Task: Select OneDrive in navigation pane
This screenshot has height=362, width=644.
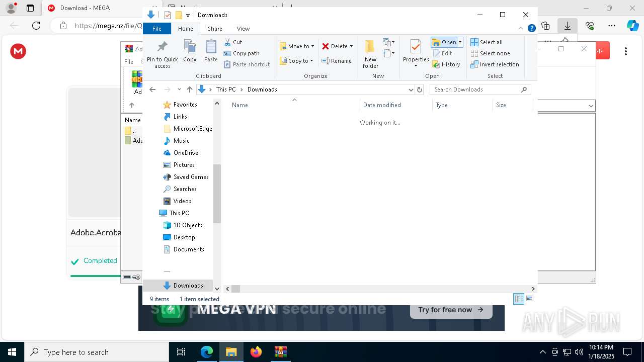Action: pos(181,153)
